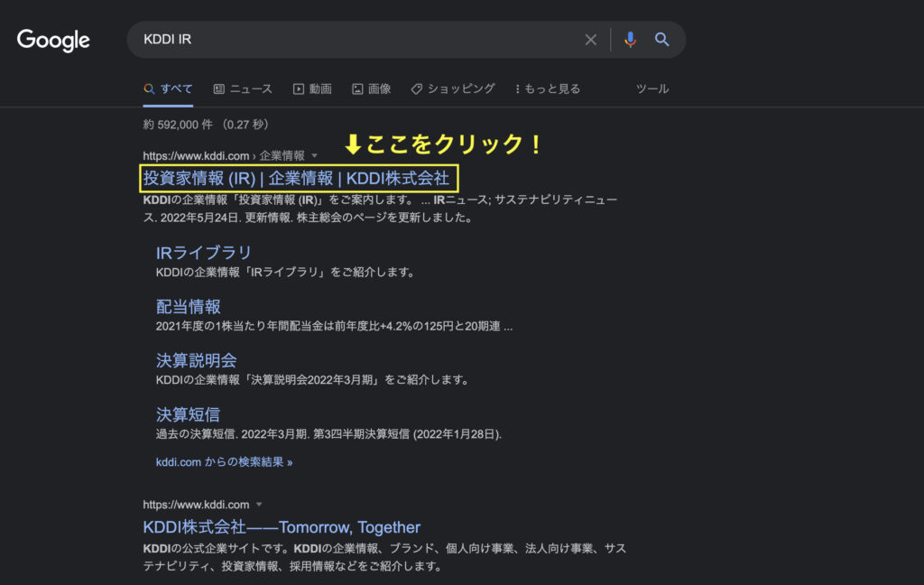
Task: Click the https://www.kddi.com › 企業情報 URL text
Action: (224, 155)
